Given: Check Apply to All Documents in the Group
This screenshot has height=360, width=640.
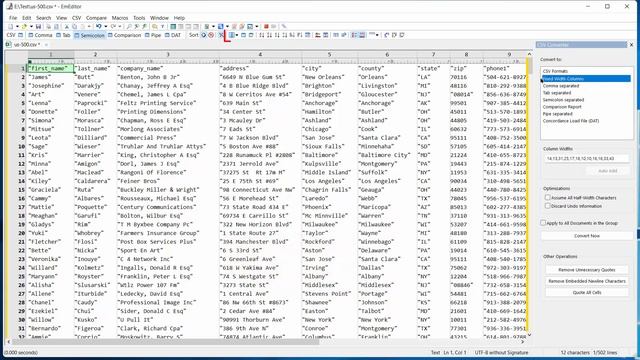Looking at the screenshot, I should [543, 223].
